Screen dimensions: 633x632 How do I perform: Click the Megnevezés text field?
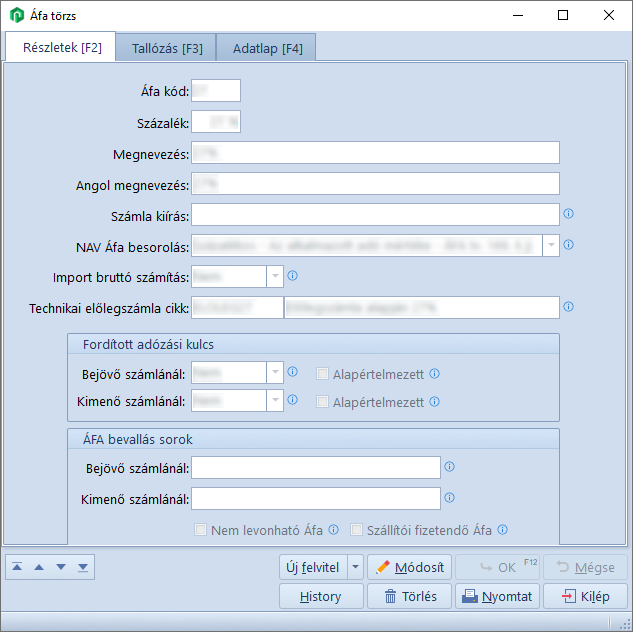click(375, 153)
